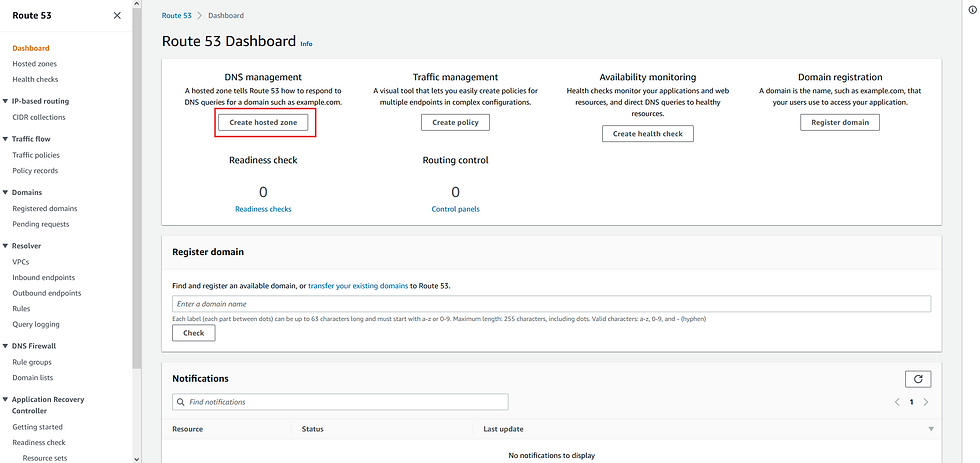Open Getting started in sidebar
Image resolution: width=980 pixels, height=463 pixels.
pos(38,427)
